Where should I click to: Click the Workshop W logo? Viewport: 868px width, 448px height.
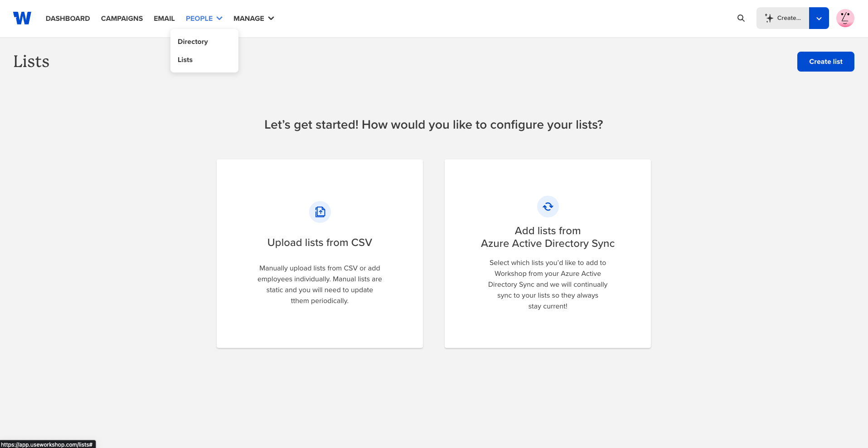pyautogui.click(x=22, y=18)
